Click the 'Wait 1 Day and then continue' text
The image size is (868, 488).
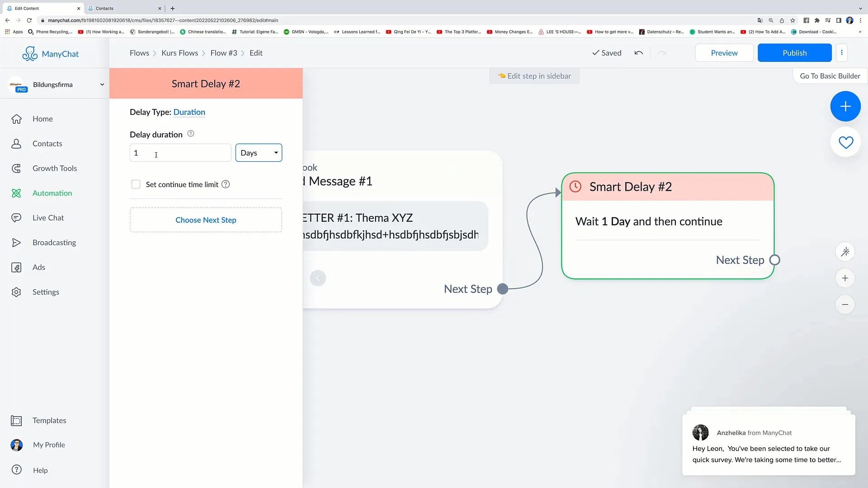(x=649, y=221)
